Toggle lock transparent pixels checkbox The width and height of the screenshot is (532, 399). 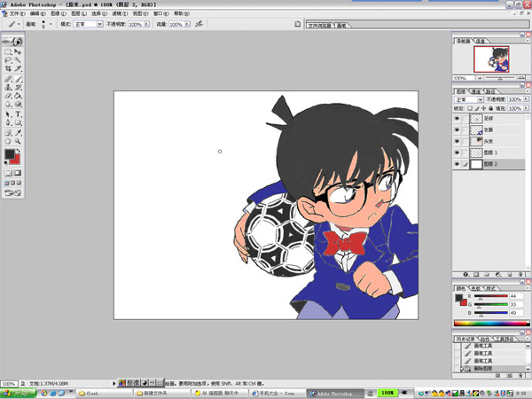[x=470, y=108]
